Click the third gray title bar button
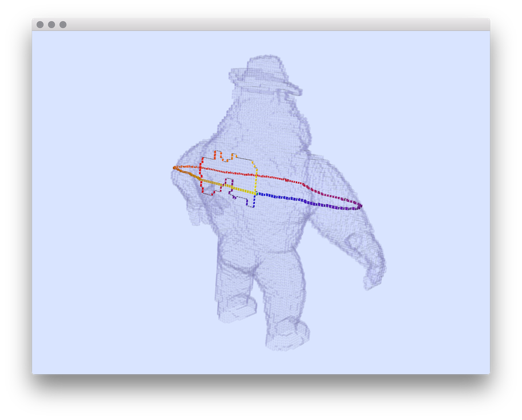 click(63, 25)
